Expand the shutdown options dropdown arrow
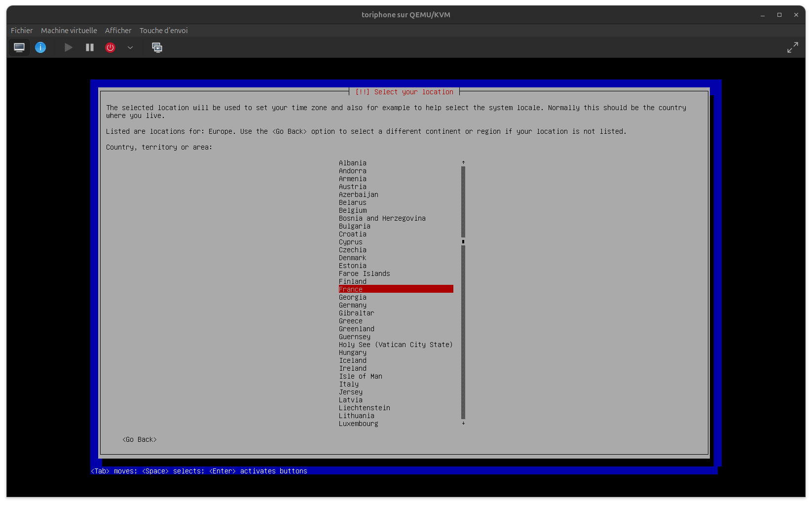 (130, 47)
